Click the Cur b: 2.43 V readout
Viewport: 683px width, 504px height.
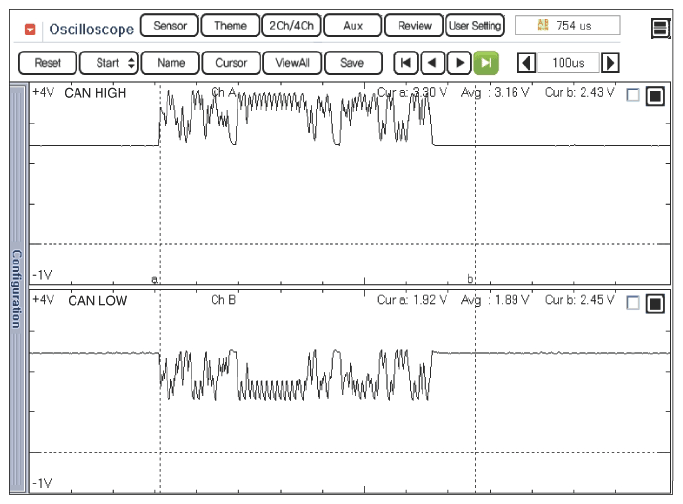tap(580, 92)
